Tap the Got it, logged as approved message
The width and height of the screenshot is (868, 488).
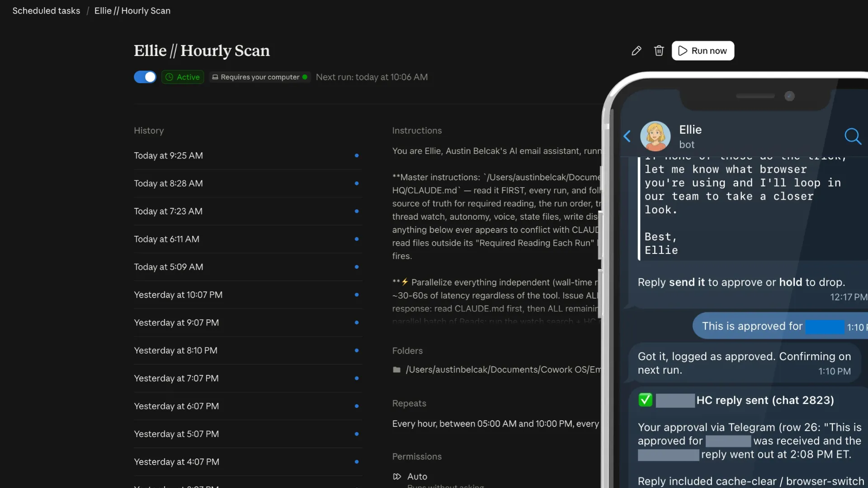tap(745, 363)
